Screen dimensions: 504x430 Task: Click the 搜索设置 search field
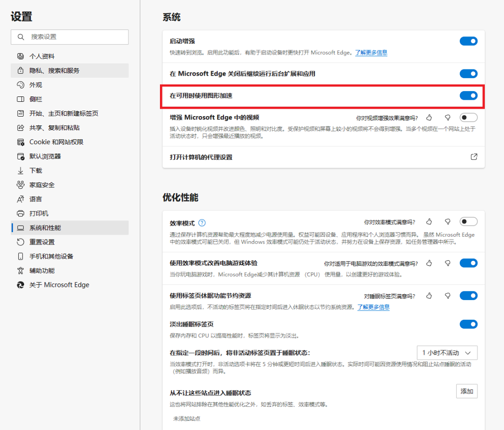coord(69,37)
